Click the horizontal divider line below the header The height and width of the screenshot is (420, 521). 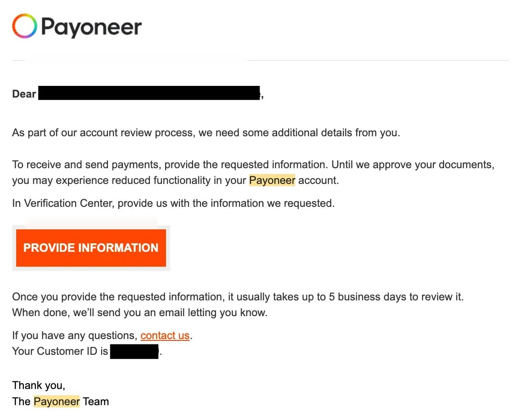(260, 58)
